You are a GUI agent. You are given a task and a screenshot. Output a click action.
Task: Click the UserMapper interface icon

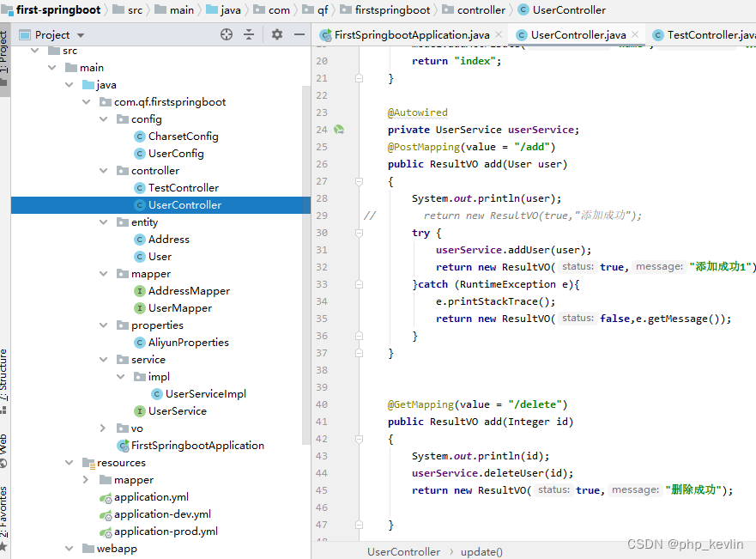tap(139, 308)
